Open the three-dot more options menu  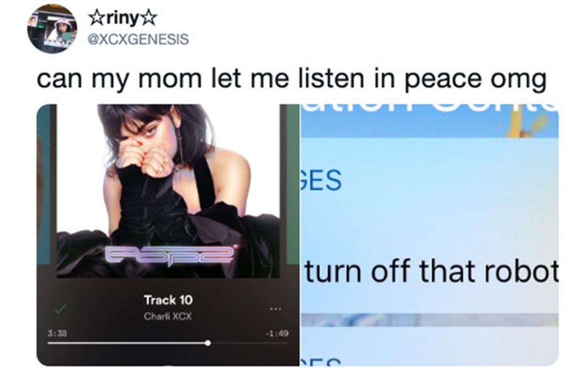275,309
